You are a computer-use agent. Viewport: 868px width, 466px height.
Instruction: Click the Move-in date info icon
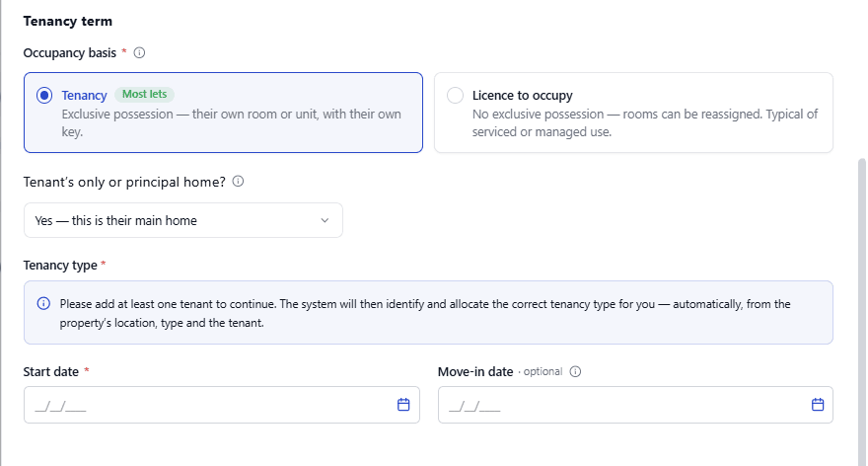point(575,372)
